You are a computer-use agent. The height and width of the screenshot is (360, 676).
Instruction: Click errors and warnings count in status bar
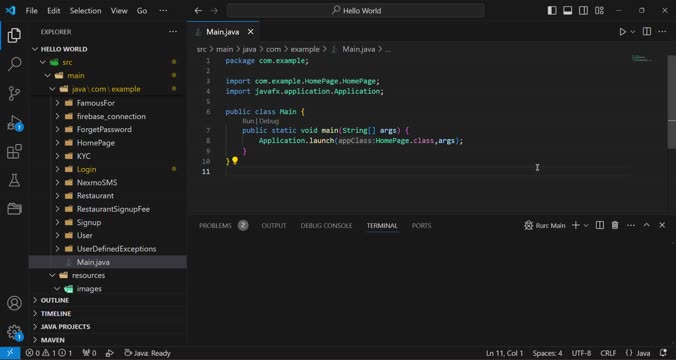49,353
